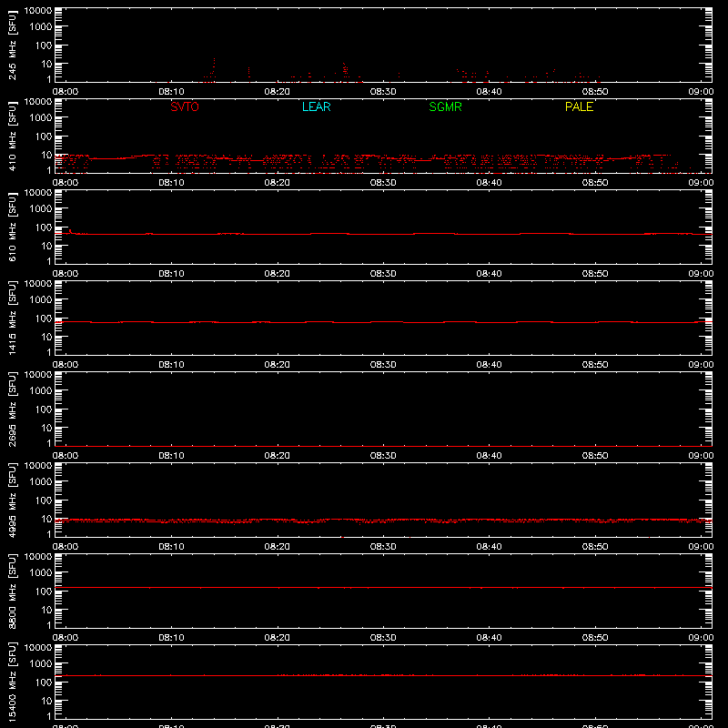Select the '1415 MHz [SFU]' axis title

coord(13,318)
